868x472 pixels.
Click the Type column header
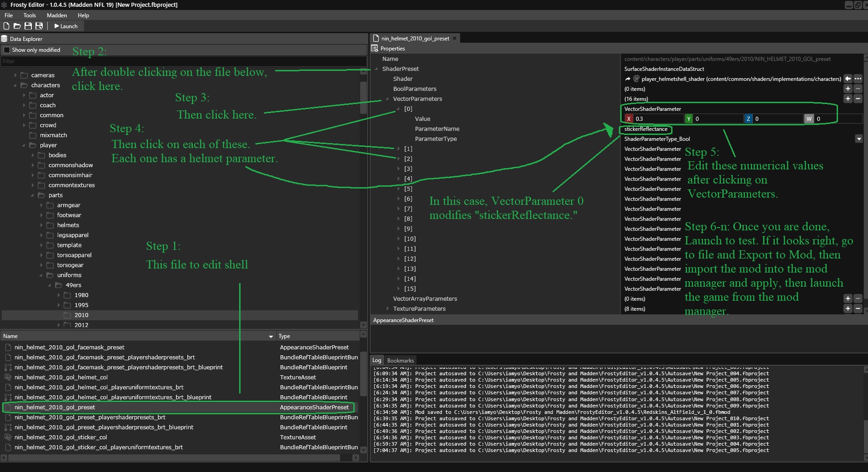click(318, 336)
